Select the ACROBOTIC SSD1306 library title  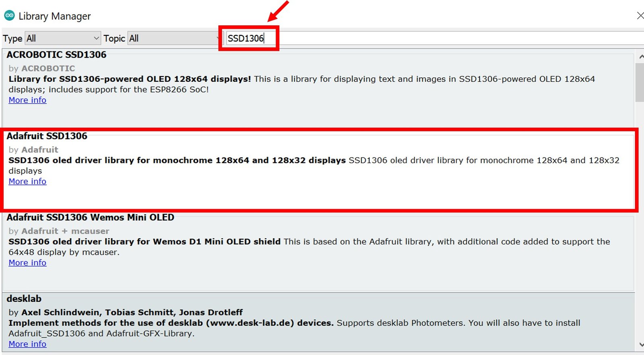(x=56, y=55)
